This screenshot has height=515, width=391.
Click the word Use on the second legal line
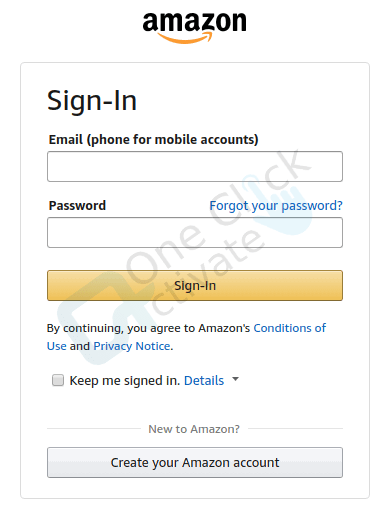tap(57, 346)
